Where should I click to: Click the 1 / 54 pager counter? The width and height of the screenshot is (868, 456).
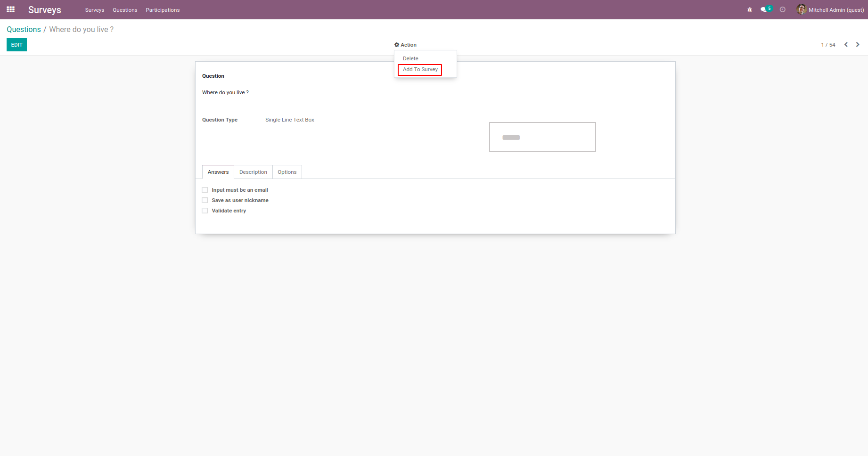[x=828, y=45]
